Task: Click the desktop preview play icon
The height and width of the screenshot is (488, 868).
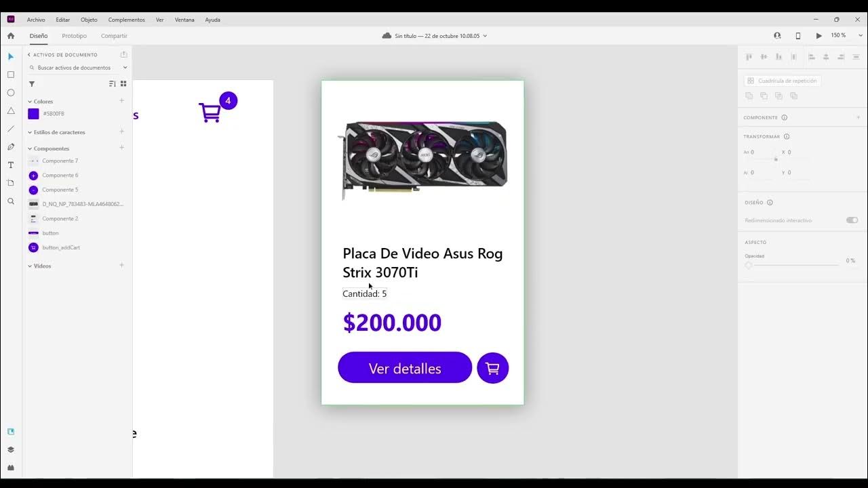Action: point(819,36)
